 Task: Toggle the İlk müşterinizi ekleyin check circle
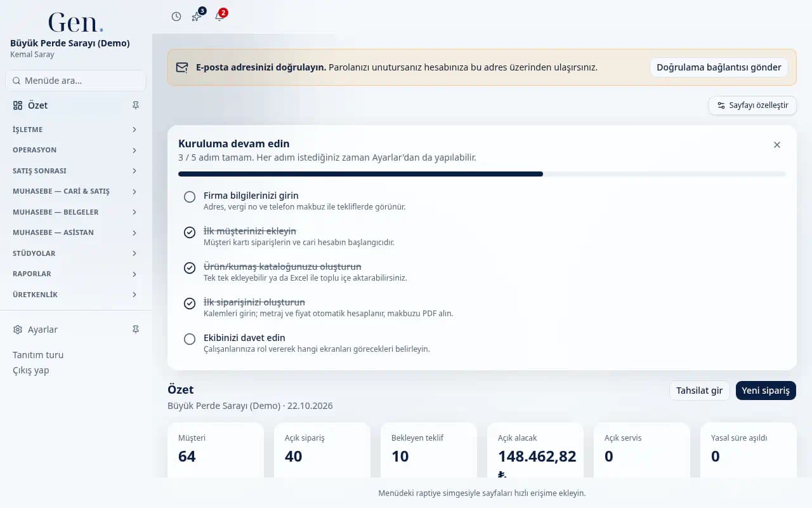click(190, 232)
